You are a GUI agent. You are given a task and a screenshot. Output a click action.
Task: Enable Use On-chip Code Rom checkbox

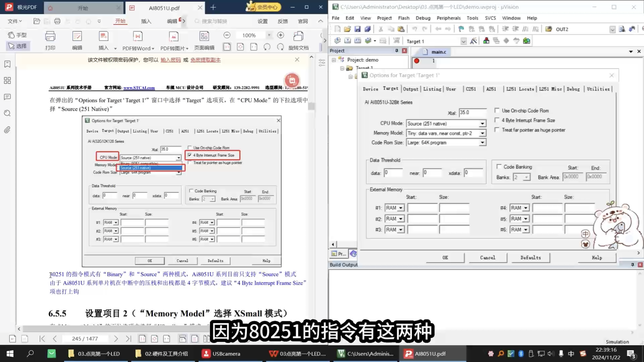[497, 110]
